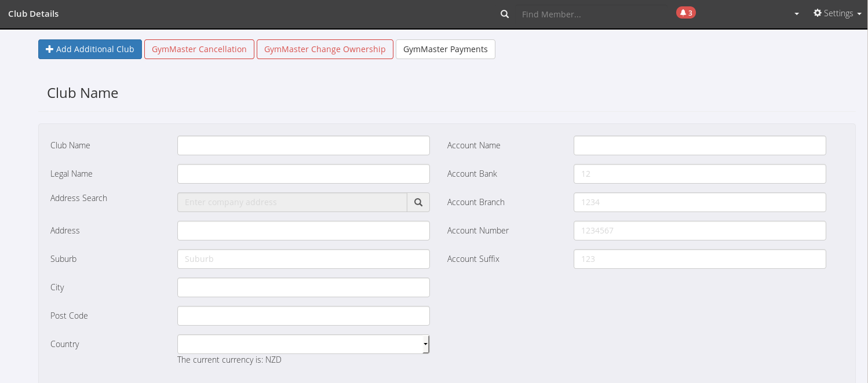Click the Club Details header title
This screenshot has height=383, width=868.
point(34,14)
